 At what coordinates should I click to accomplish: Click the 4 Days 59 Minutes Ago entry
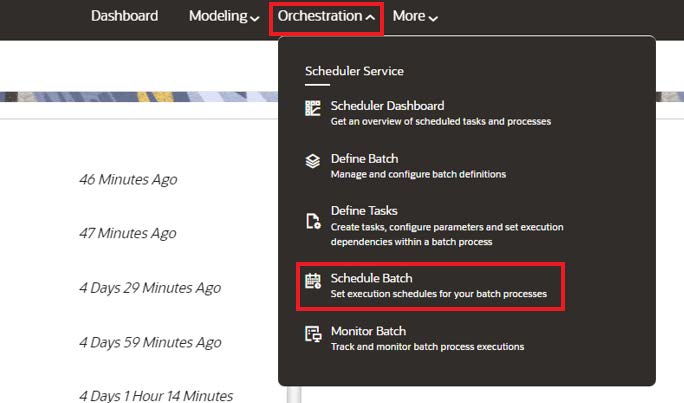[150, 342]
